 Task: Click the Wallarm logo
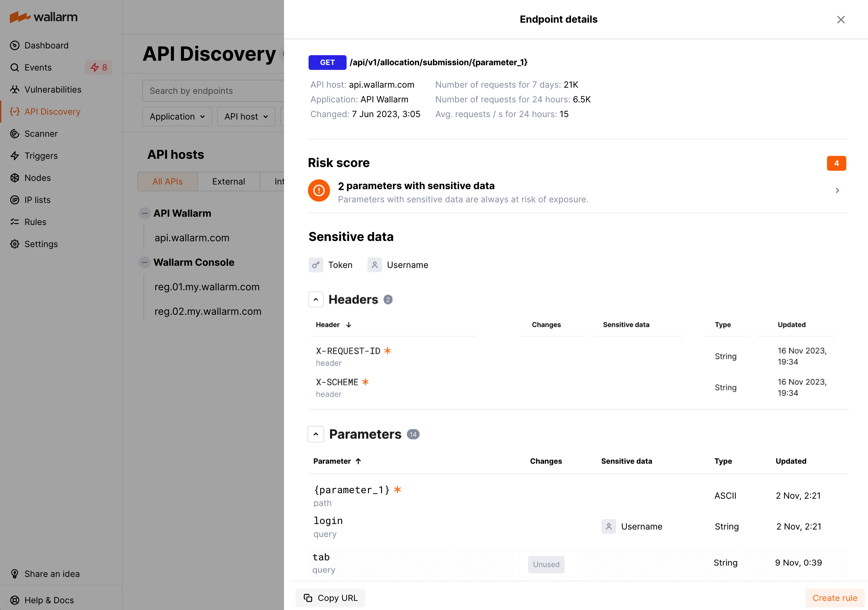(44, 17)
